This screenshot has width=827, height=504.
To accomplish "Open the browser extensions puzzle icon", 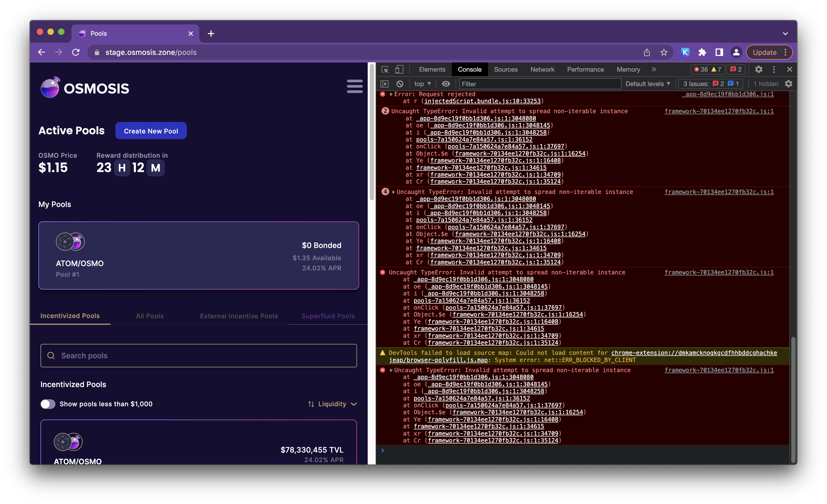I will pyautogui.click(x=702, y=52).
